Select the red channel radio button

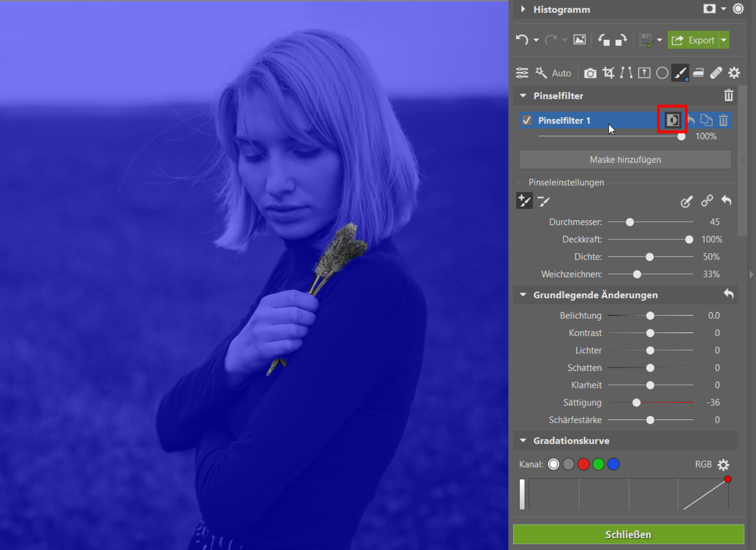click(584, 464)
